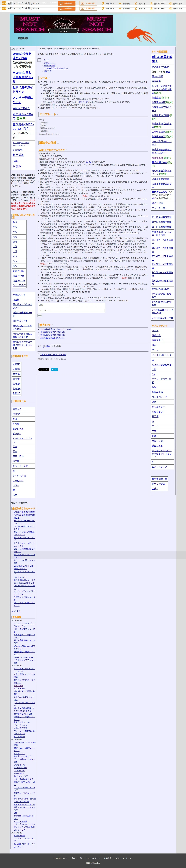Open プライバシーポリシー footer link
This screenshot has width=186, height=868.
click(124, 858)
